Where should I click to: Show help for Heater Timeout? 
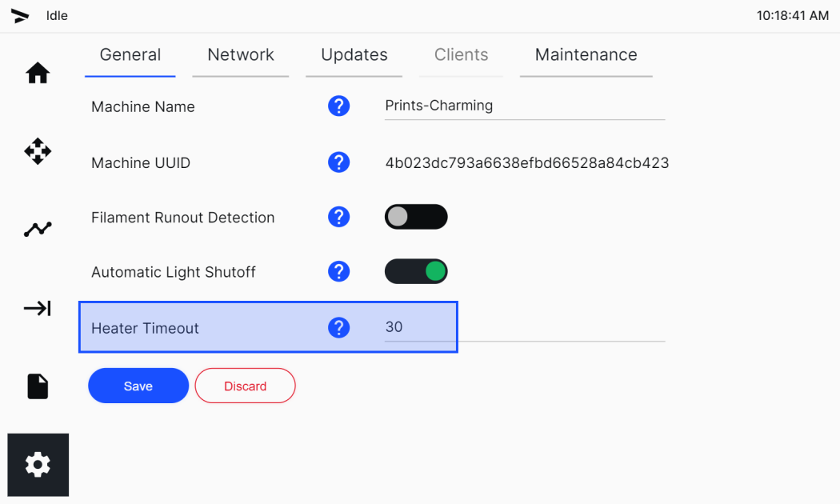338,327
